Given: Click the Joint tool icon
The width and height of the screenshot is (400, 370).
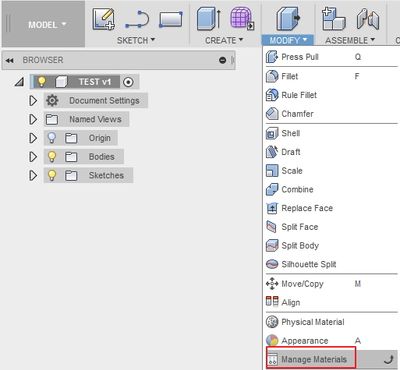Looking at the screenshot, I should point(368,19).
